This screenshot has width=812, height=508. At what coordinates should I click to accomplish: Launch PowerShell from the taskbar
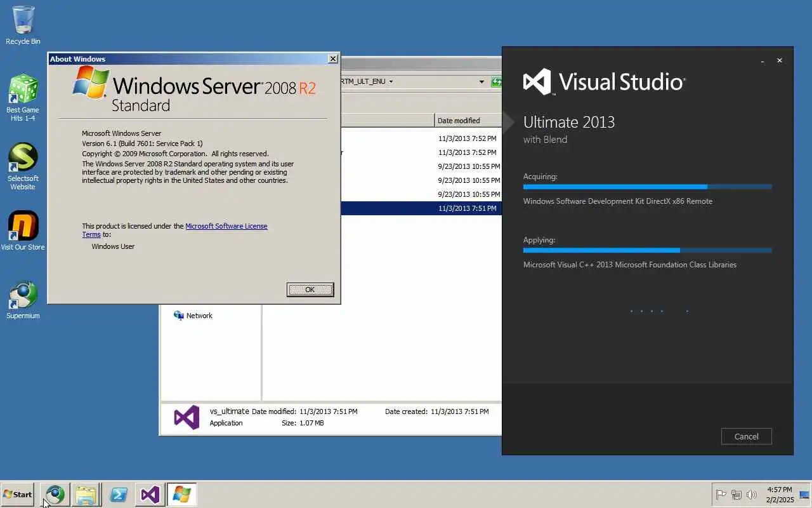[119, 494]
